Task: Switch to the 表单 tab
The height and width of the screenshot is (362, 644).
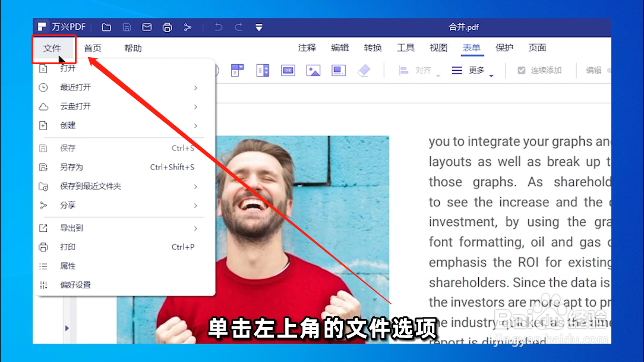Action: coord(471,48)
